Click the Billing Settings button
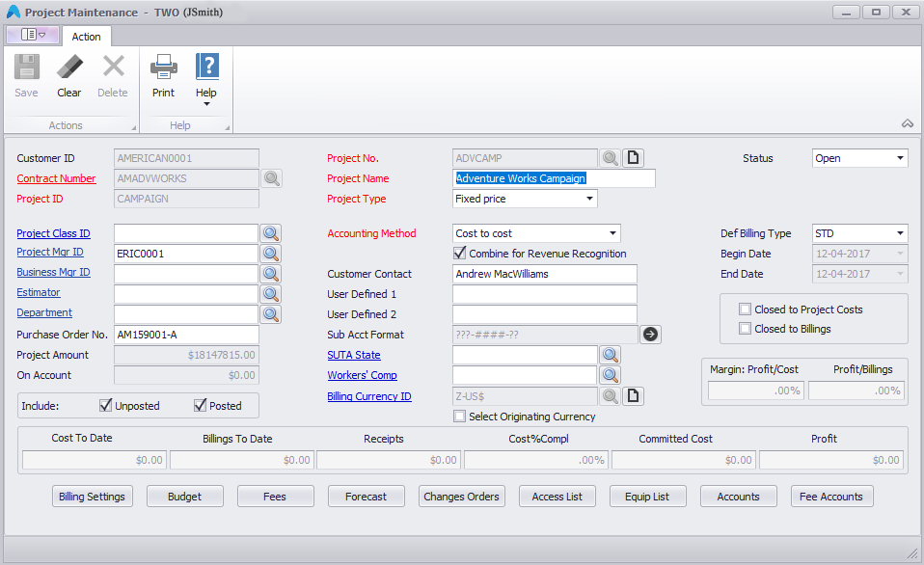 coord(92,497)
